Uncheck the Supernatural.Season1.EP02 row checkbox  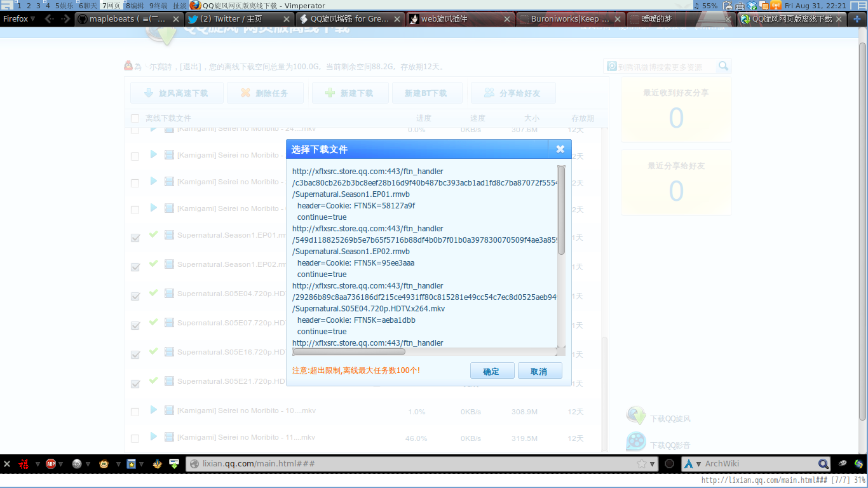tap(135, 267)
